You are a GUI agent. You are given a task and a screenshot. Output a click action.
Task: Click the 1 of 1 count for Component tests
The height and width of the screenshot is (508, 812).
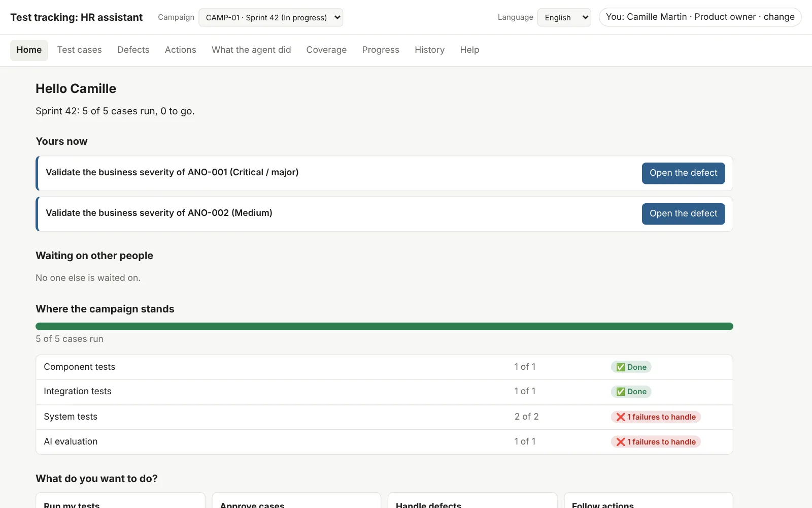(x=525, y=367)
